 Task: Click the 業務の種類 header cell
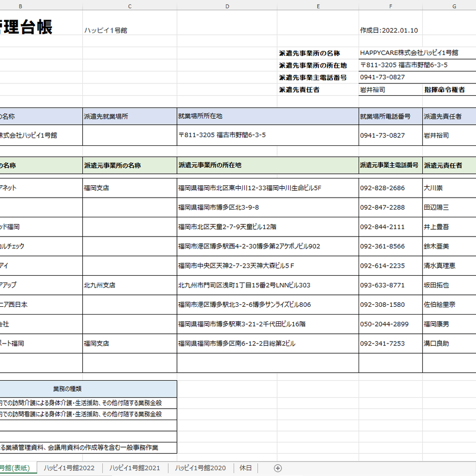(x=88, y=389)
